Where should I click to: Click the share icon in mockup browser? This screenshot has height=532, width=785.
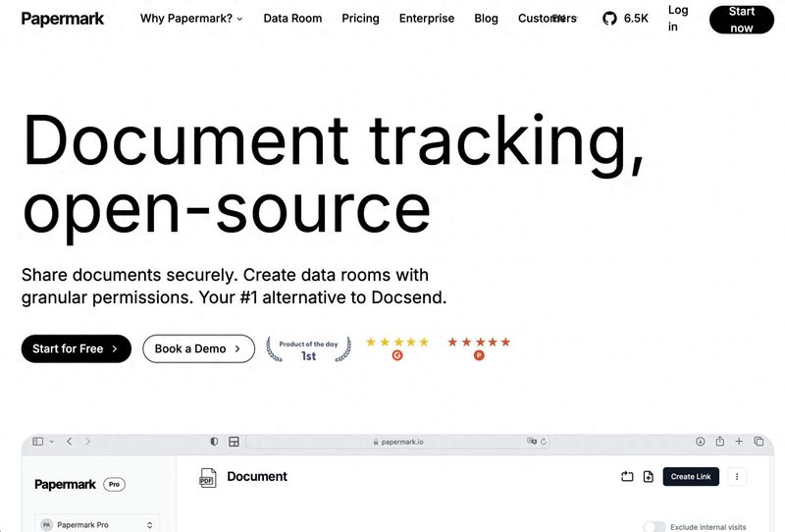(x=720, y=441)
